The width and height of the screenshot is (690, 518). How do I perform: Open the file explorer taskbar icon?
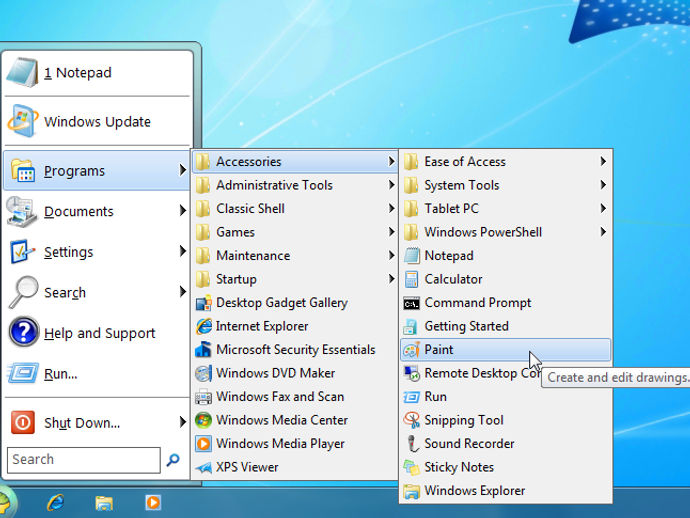tap(104, 503)
